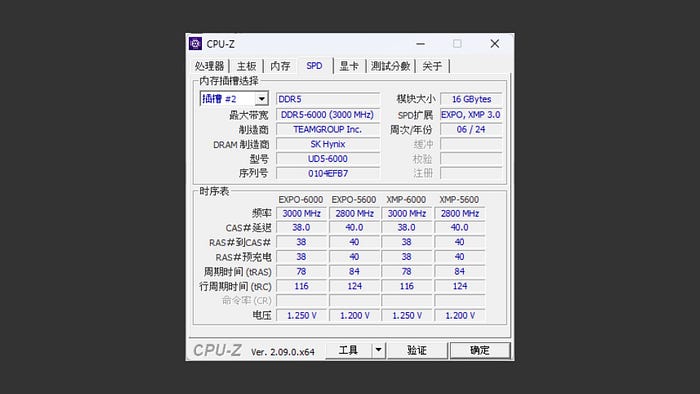700x394 pixels.
Task: Click the Ver. 2.09.0.x64 version text
Action: tap(283, 352)
